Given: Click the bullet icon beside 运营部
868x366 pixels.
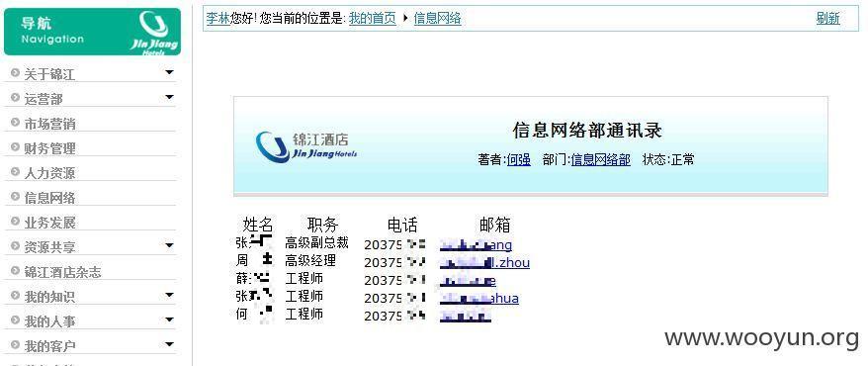Looking at the screenshot, I should click(x=15, y=98).
